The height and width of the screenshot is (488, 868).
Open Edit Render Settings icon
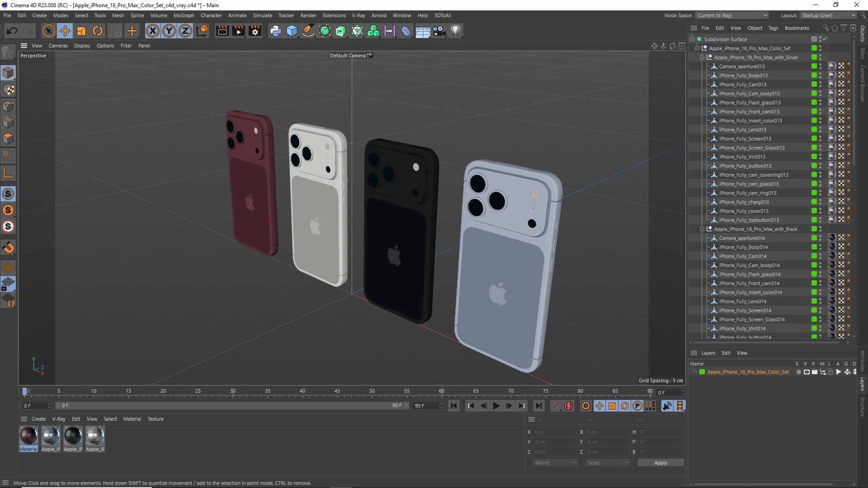(x=255, y=31)
